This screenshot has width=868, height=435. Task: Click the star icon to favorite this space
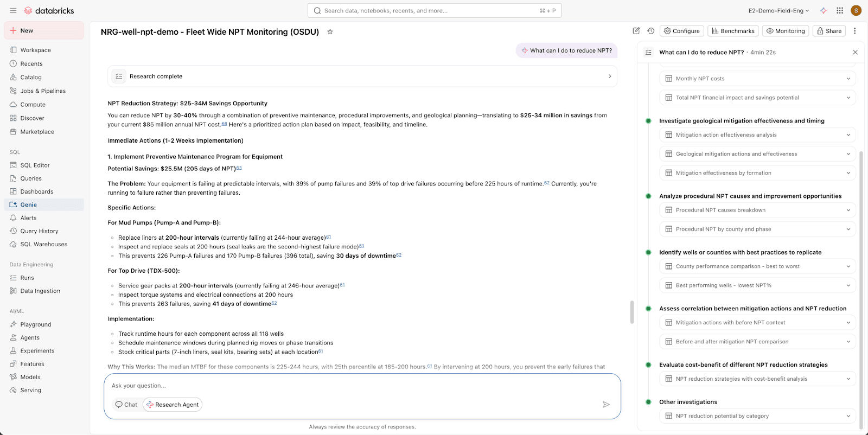point(330,32)
